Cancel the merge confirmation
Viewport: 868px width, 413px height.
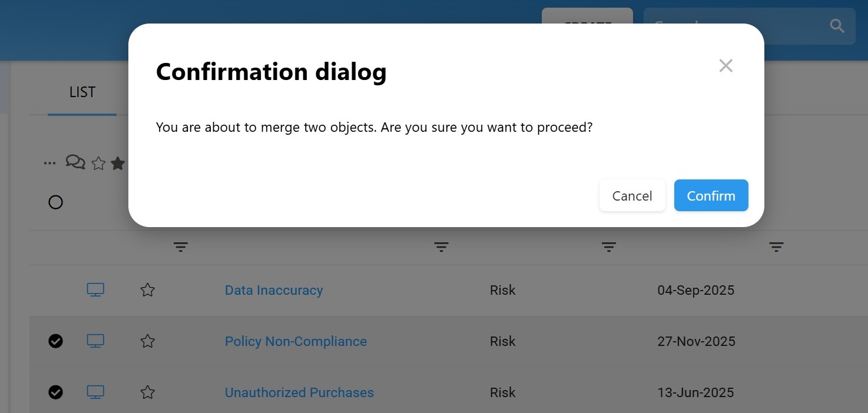click(x=632, y=196)
